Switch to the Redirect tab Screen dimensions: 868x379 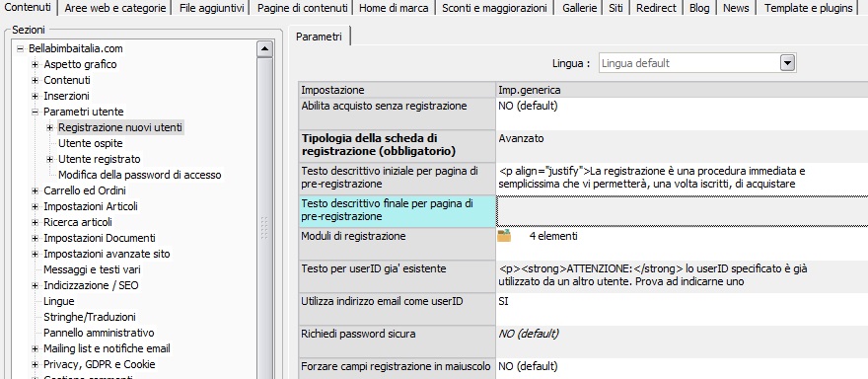(656, 8)
